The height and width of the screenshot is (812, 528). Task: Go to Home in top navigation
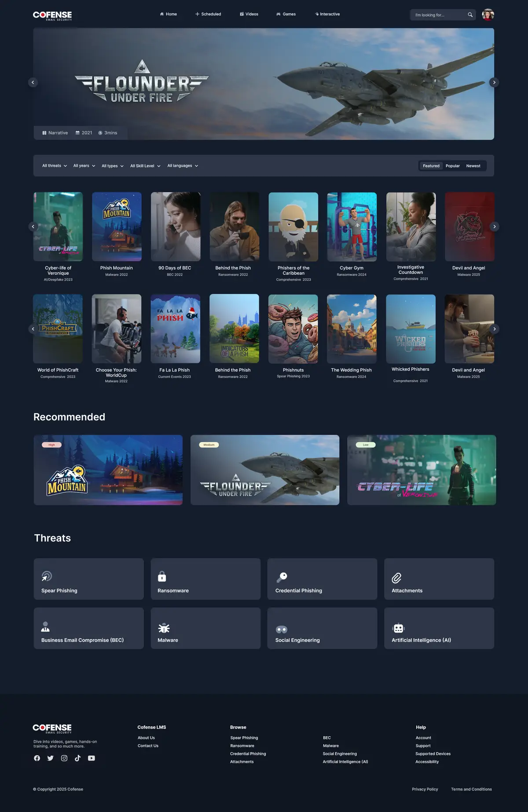click(169, 14)
